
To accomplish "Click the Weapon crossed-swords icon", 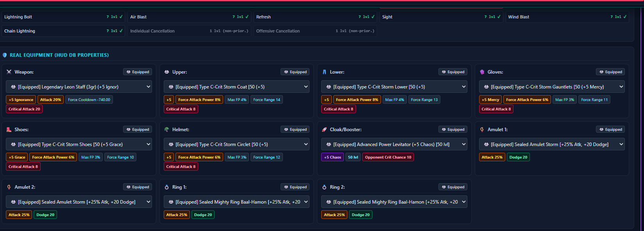I will click(9, 72).
